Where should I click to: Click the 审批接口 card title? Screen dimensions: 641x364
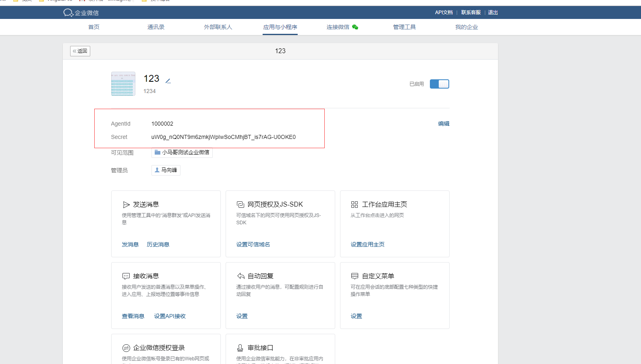click(260, 348)
